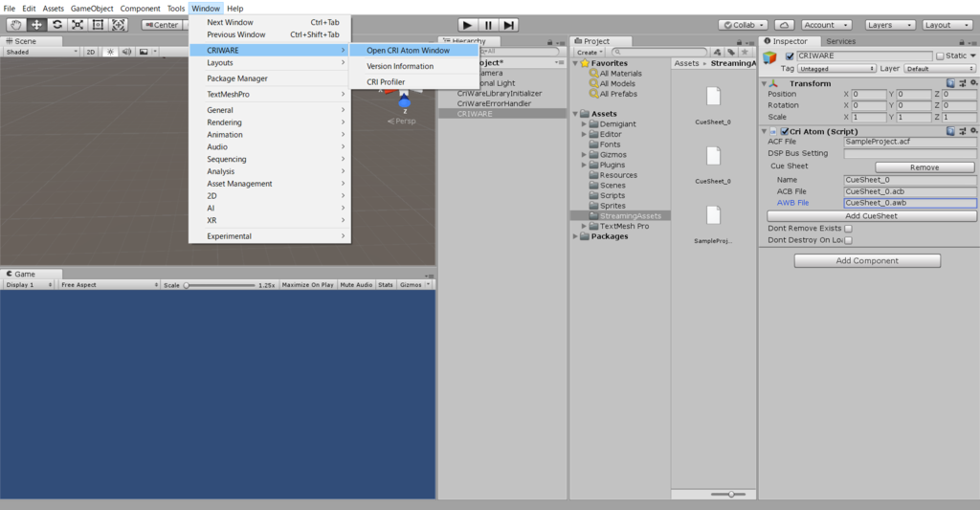The width and height of the screenshot is (980, 510).
Task: Click save search star icon in Project
Action: (x=745, y=52)
